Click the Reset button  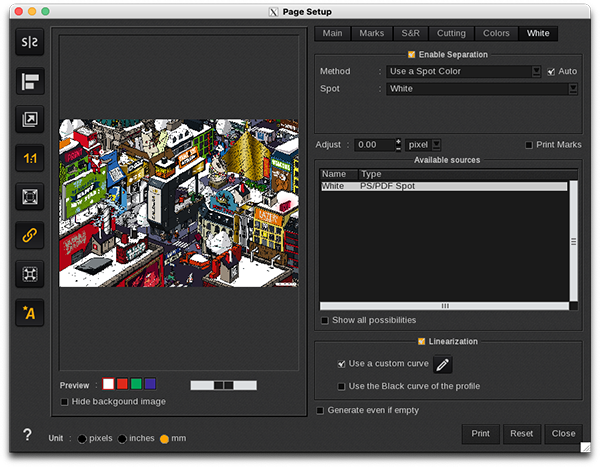[x=521, y=434]
